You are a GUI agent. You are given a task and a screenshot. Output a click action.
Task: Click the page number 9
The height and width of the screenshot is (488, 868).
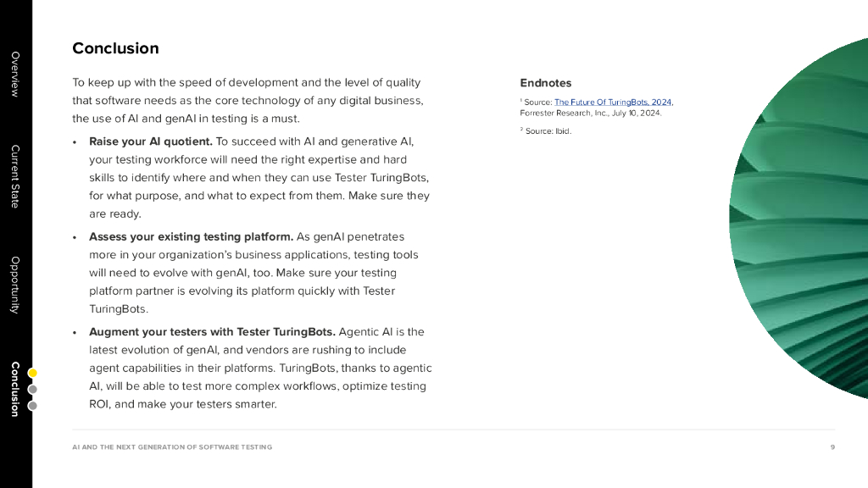pos(832,447)
